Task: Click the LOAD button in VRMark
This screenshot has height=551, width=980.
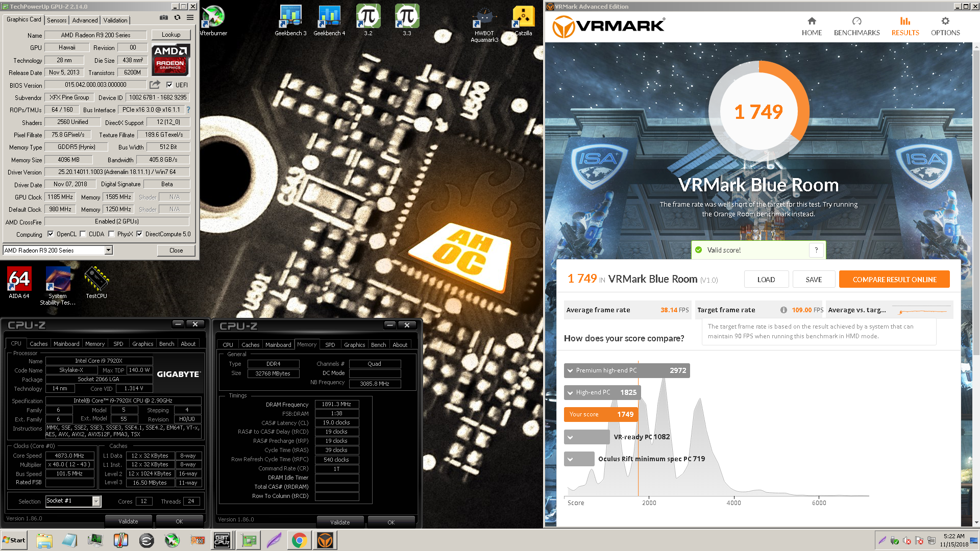Action: (766, 280)
